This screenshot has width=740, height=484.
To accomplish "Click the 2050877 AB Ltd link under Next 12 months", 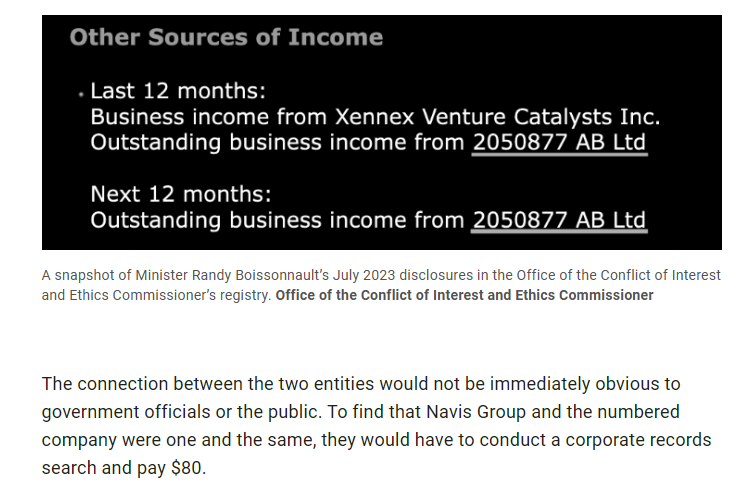I will click(559, 220).
